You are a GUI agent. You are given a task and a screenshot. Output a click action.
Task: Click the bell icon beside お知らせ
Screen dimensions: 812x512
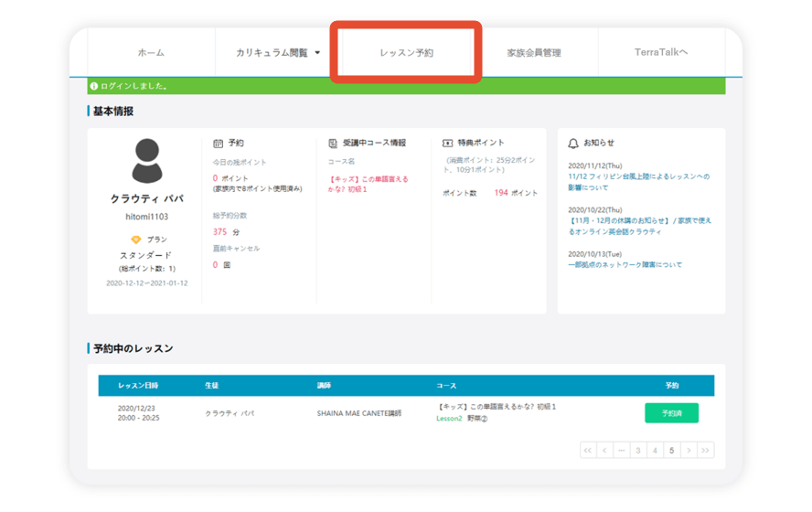tap(573, 144)
